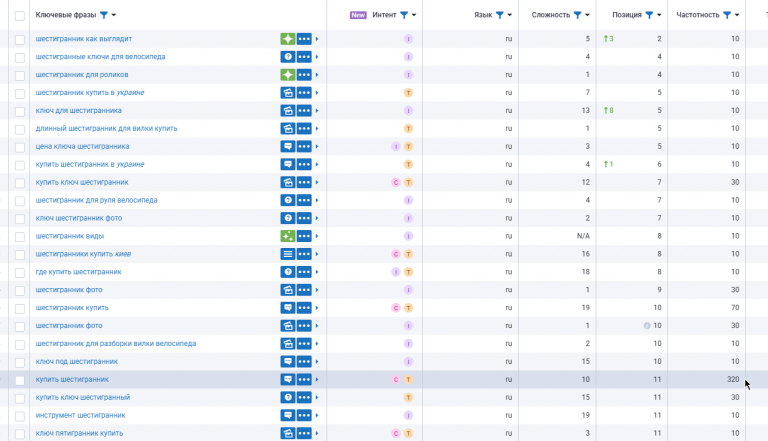Image resolution: width=768 pixels, height=441 pixels.
Task: Click question icon in 'шестигранные ключи для велосипеда' row
Action: coord(288,57)
